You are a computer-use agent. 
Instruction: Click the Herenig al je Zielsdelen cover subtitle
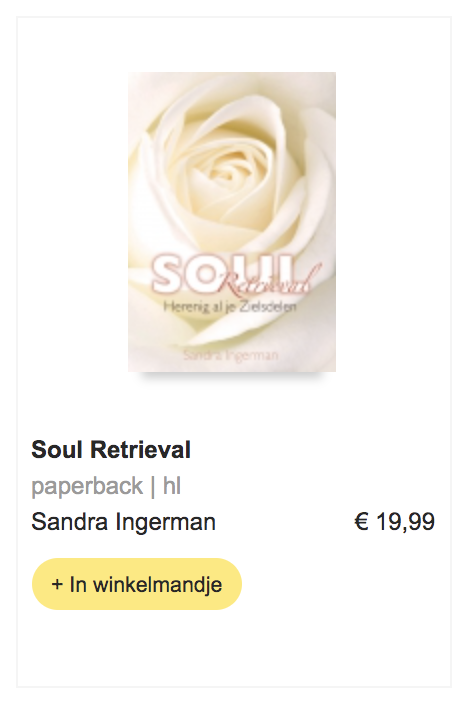tap(230, 307)
